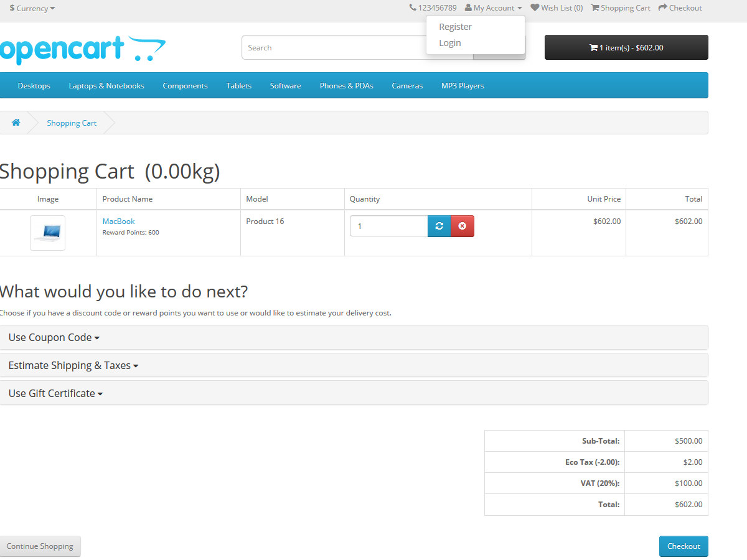Click the phone icon beside 123456789
This screenshot has width=747, height=560.
point(413,7)
